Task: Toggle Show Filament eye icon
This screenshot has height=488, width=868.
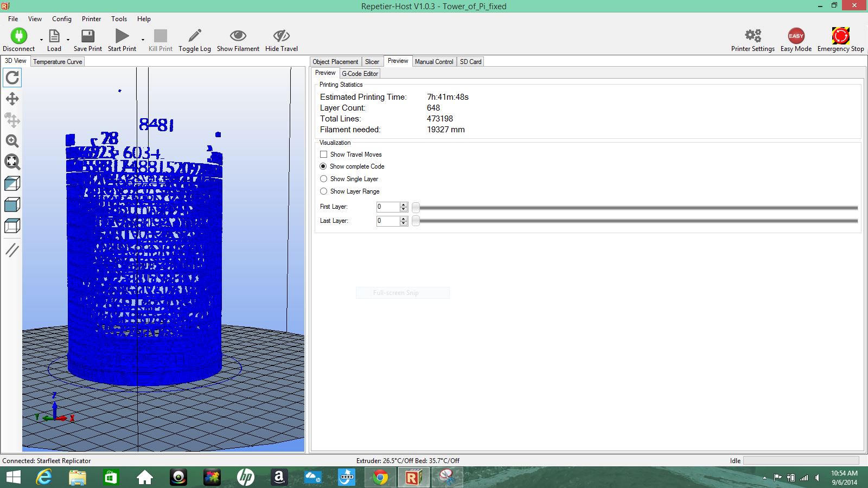Action: pyautogui.click(x=238, y=36)
